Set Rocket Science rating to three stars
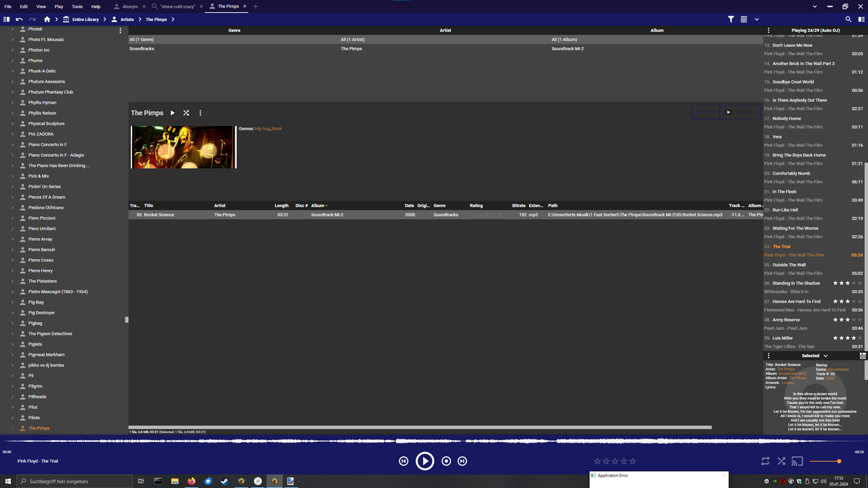The width and height of the screenshot is (868, 488). 486,215
